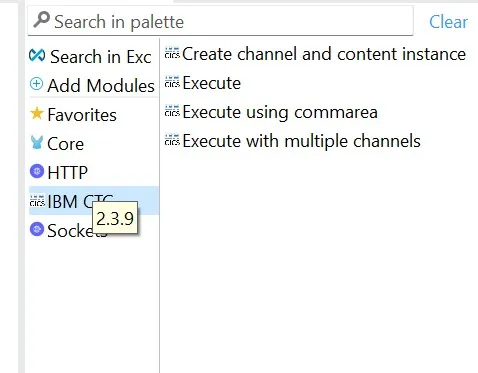Screen dimensions: 478x373
Task: Click icon beside Execute using commarea
Action: click(172, 111)
